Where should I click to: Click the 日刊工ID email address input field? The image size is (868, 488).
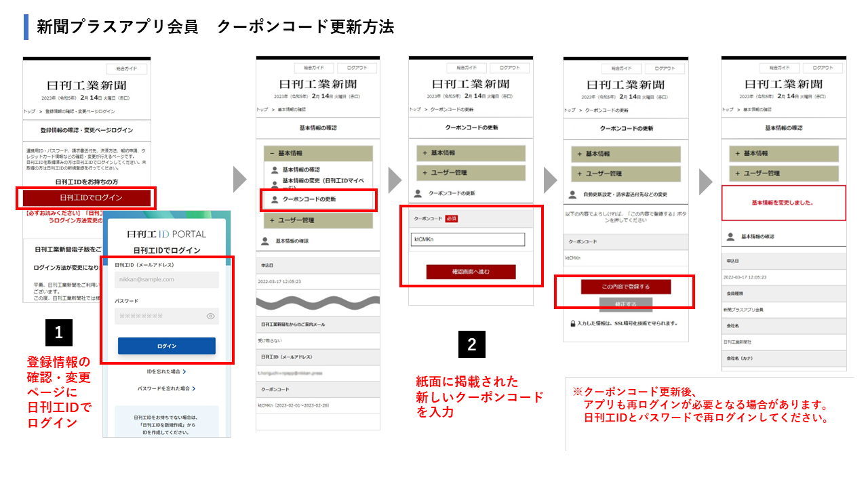pos(167,279)
